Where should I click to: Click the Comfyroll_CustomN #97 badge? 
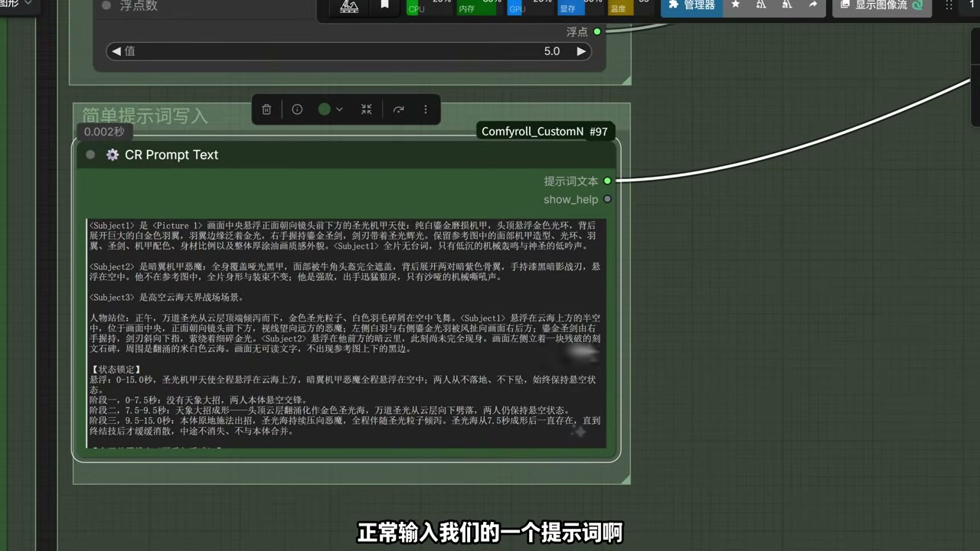click(x=544, y=132)
